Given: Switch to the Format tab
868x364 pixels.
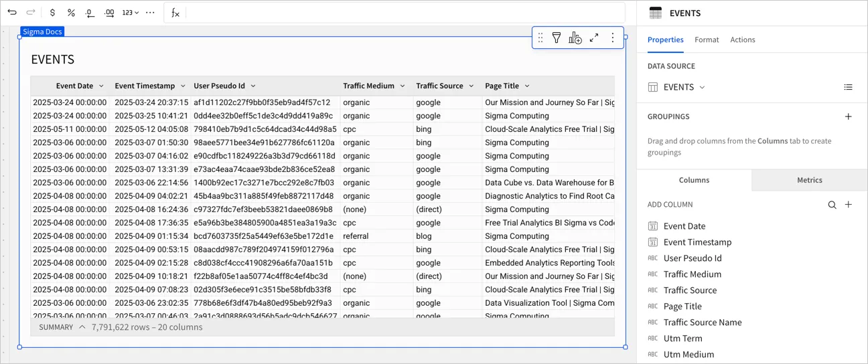Looking at the screenshot, I should click(x=707, y=39).
